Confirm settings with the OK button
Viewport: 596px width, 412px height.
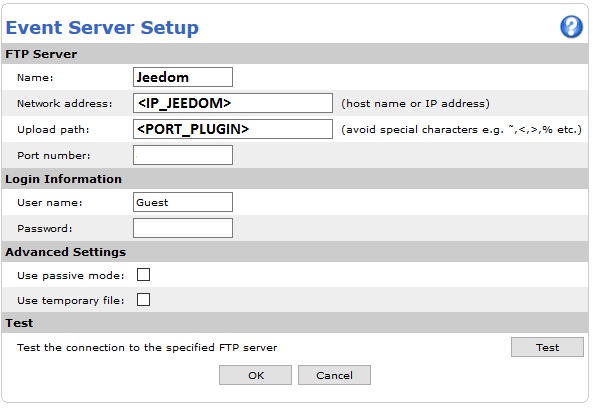tap(255, 375)
